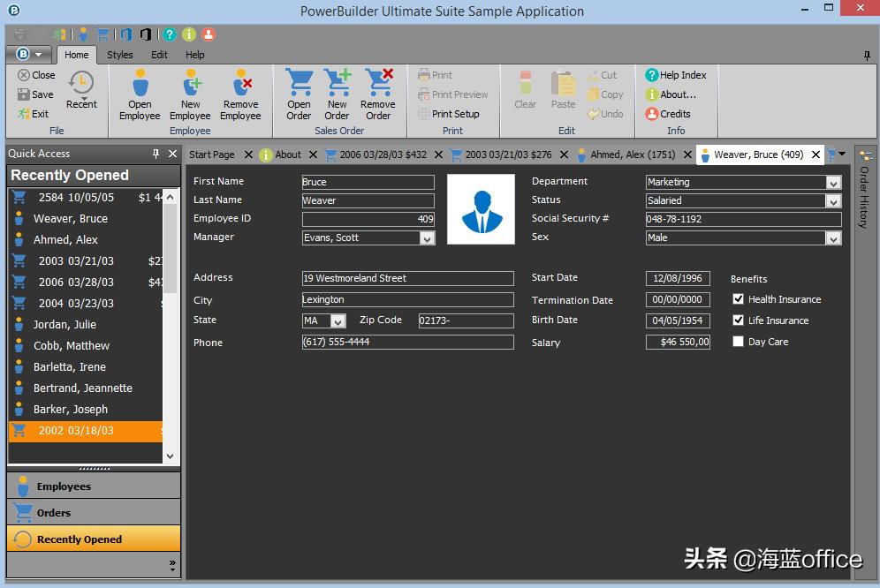Select the Remove Employee icon
The height and width of the screenshot is (588, 880).
click(x=240, y=93)
